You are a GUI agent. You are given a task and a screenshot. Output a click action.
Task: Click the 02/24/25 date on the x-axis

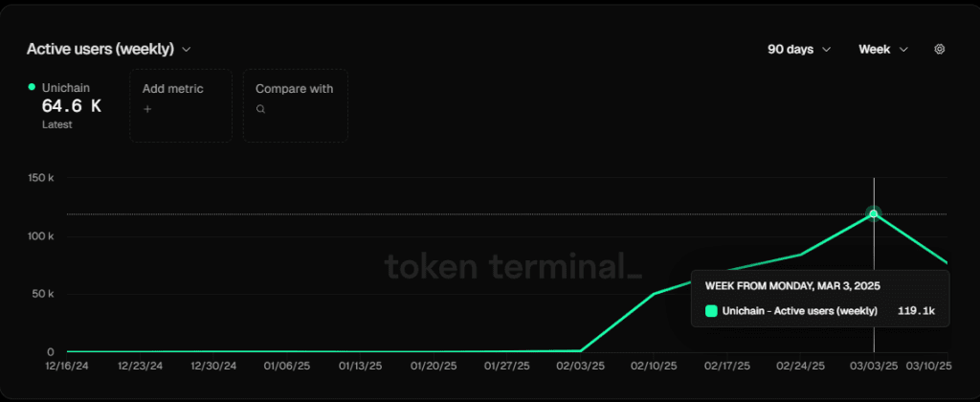801,366
